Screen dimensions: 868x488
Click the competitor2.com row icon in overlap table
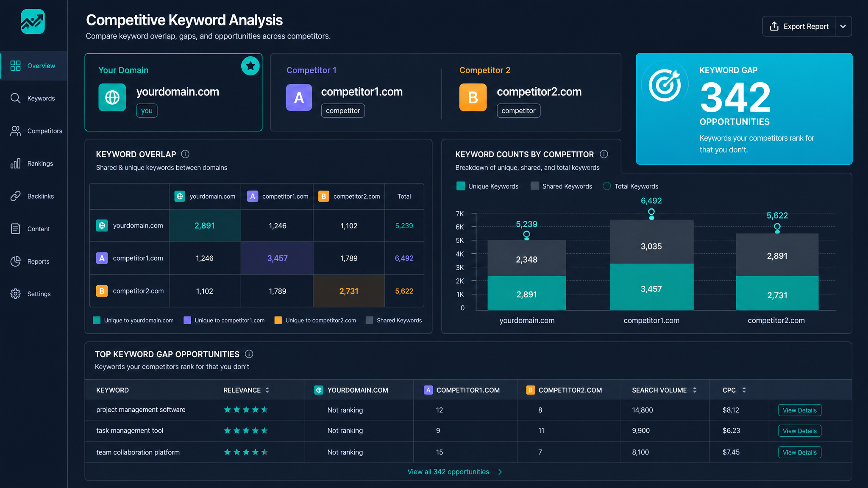[x=102, y=291]
